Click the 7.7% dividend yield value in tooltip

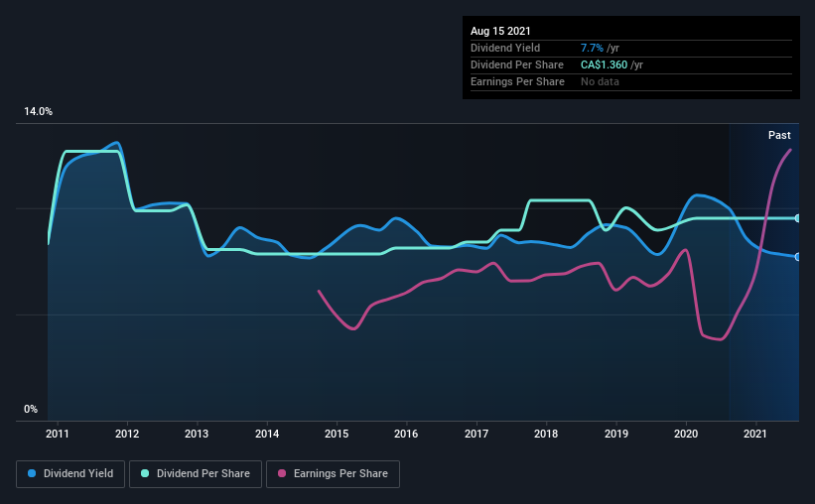pyautogui.click(x=592, y=48)
